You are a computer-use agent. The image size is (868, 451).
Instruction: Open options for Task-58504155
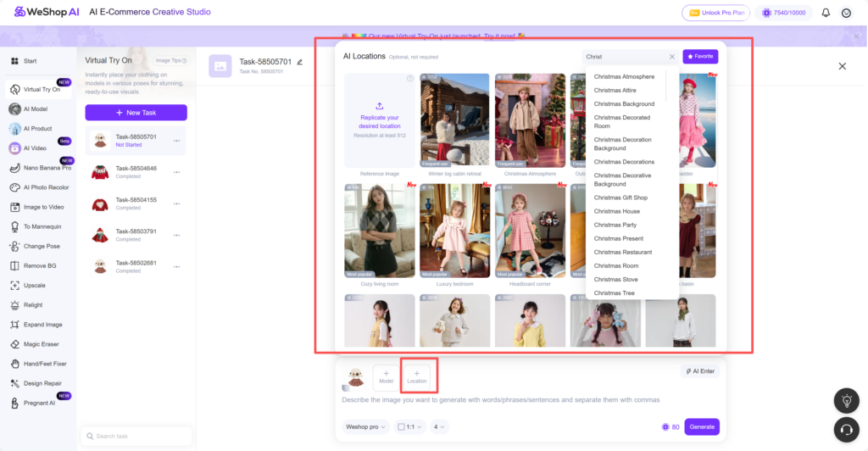(x=176, y=203)
